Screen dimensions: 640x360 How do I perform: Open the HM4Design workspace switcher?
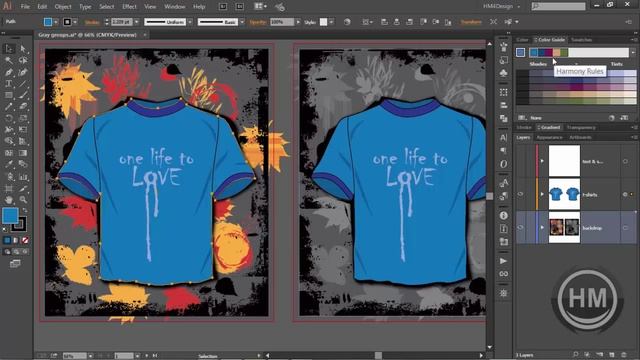[502, 7]
